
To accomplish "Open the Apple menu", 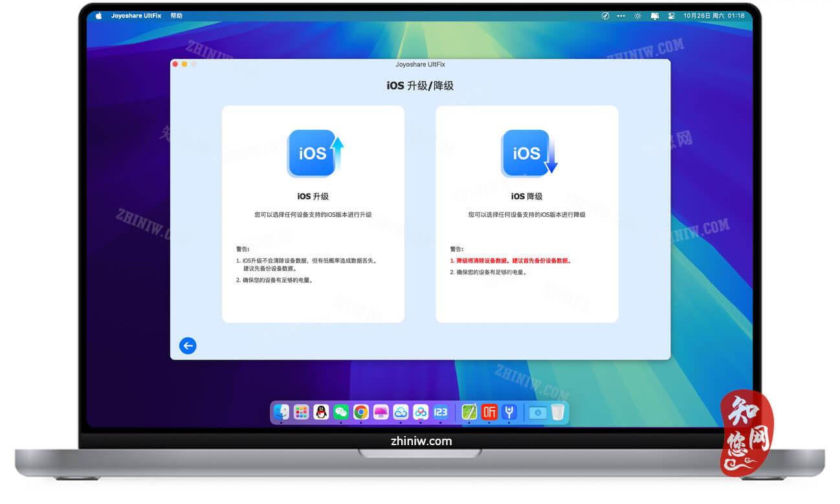I will click(99, 16).
